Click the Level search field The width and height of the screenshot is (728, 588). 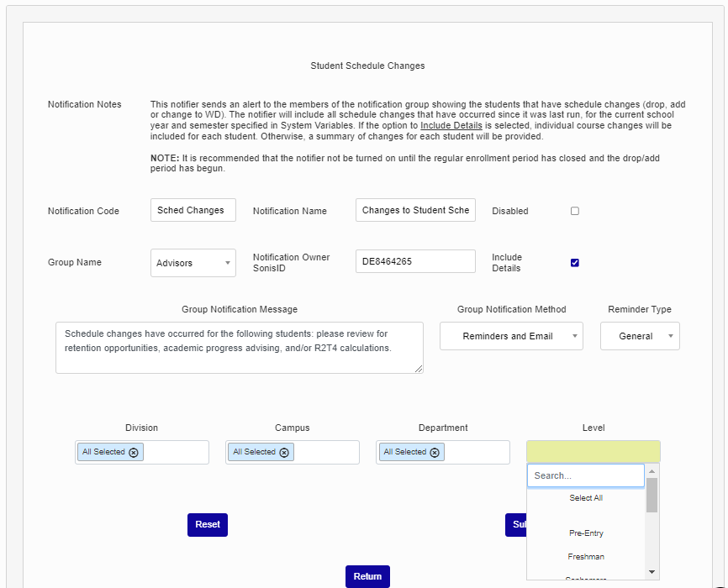[585, 475]
